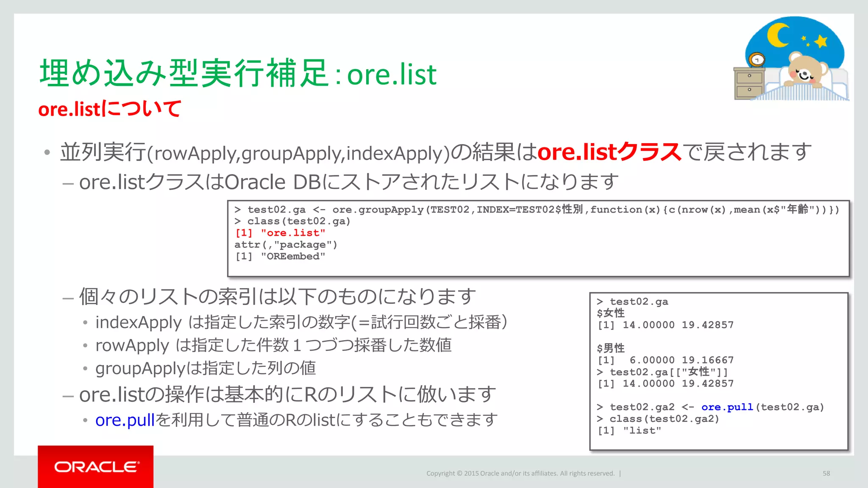Click the line ore.listの操作は基本的にRのリストに倣います
868x488 pixels.
pyautogui.click(x=287, y=394)
